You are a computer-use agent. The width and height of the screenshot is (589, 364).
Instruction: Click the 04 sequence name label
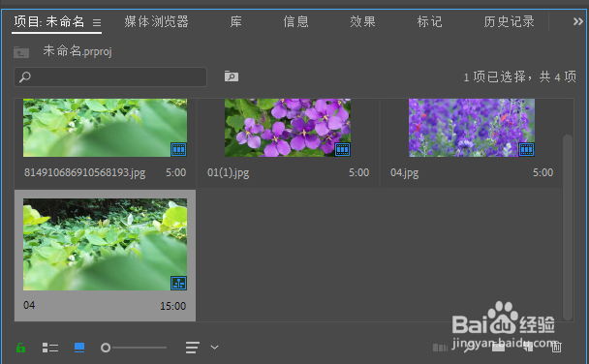29,305
